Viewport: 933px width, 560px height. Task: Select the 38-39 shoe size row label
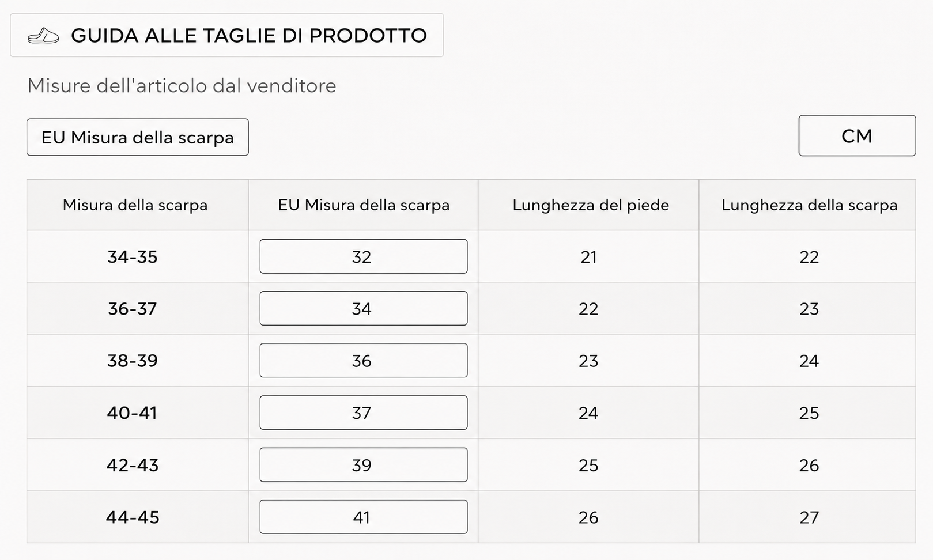coord(133,361)
